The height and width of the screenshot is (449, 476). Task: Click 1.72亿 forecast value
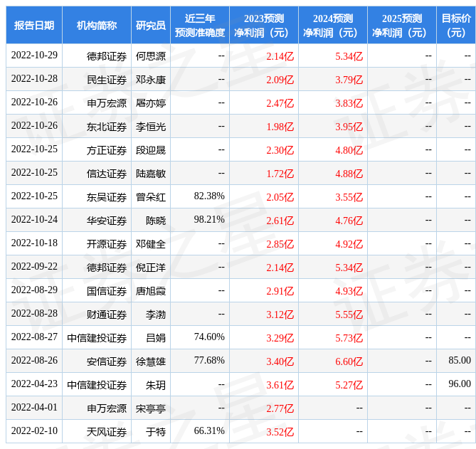[280, 174]
